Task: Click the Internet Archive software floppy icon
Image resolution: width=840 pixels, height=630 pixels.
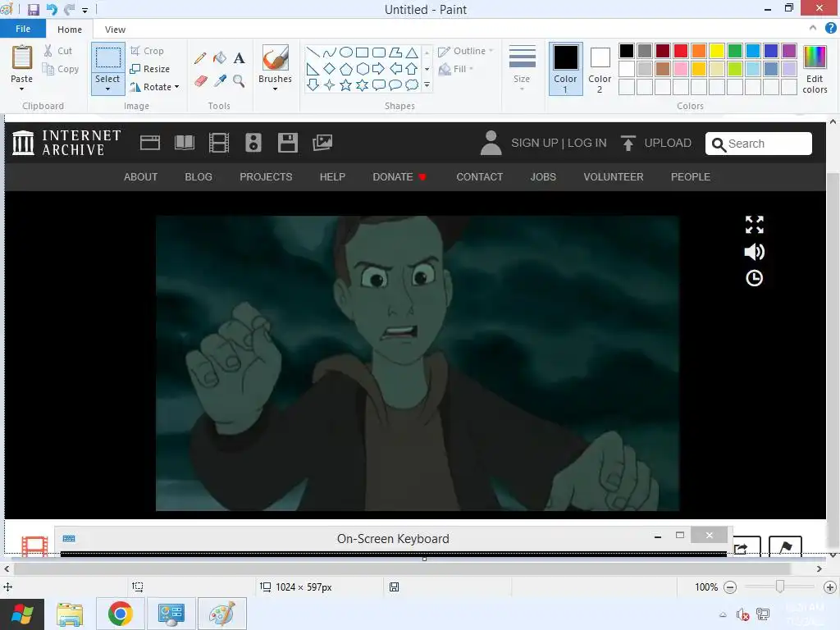Action: pyautogui.click(x=288, y=143)
